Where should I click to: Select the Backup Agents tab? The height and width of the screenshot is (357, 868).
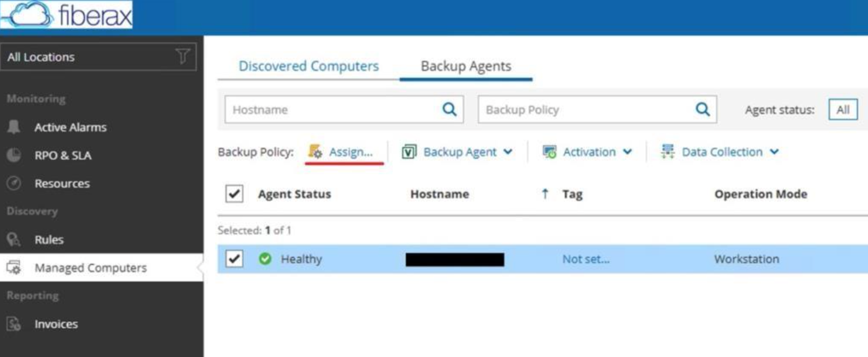tap(466, 66)
